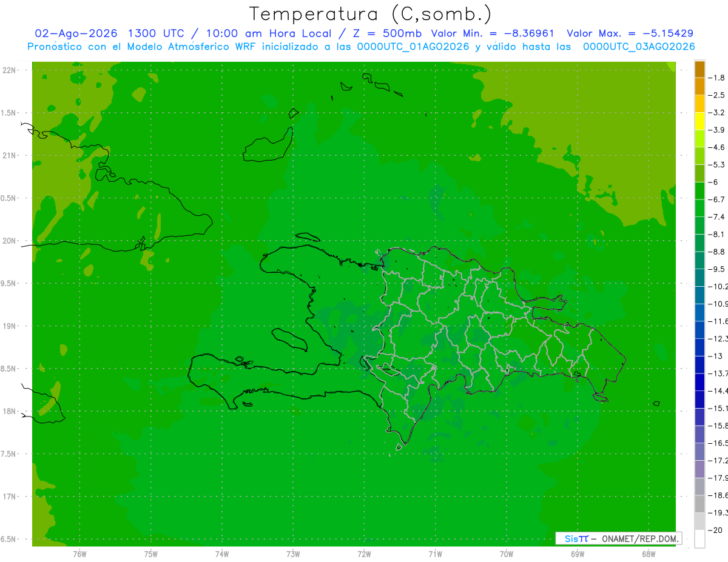Click the 'Valor Min. = -8.36961' readout
Image resolution: width=728 pixels, height=562 pixels.
[493, 33]
